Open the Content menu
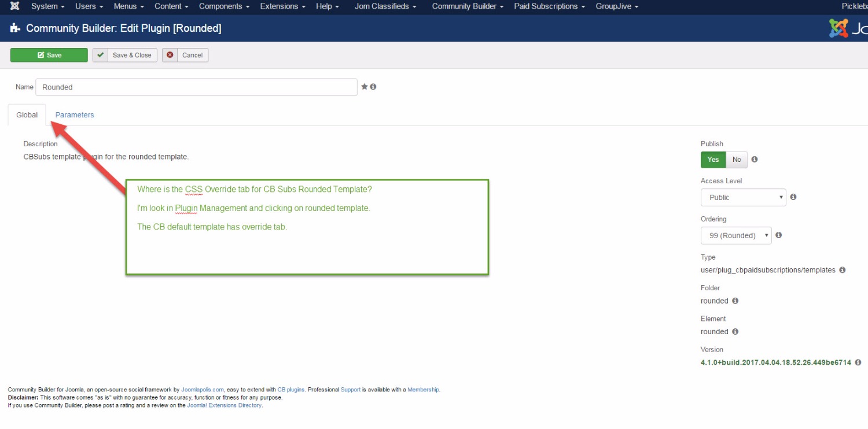This screenshot has height=429, width=868. click(x=172, y=6)
